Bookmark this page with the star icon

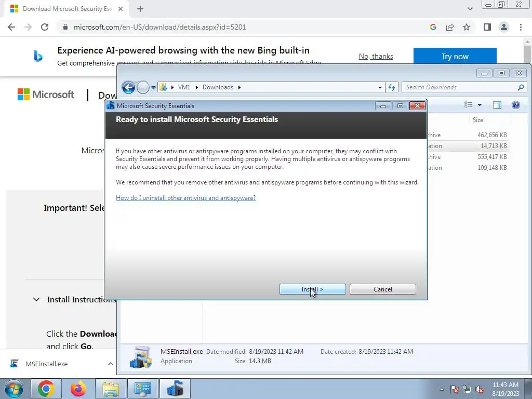467,27
